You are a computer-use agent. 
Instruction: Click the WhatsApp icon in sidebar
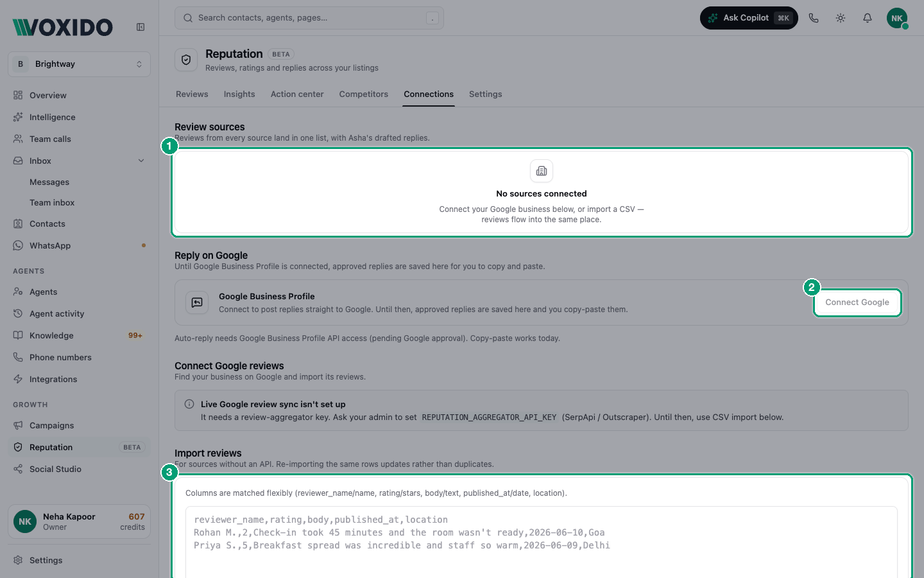coord(18,245)
